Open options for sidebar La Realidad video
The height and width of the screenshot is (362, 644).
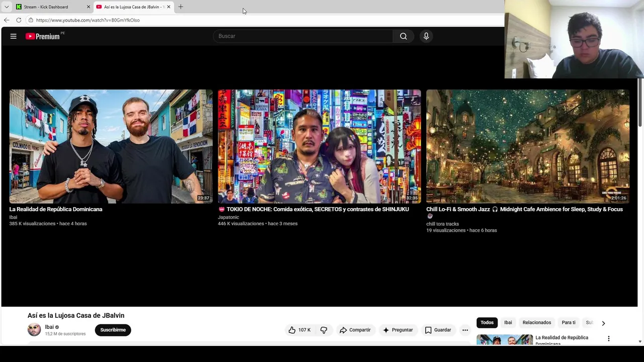609,339
